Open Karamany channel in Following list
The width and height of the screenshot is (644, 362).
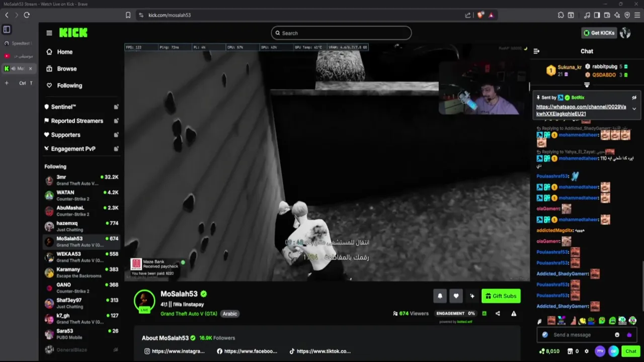82,273
